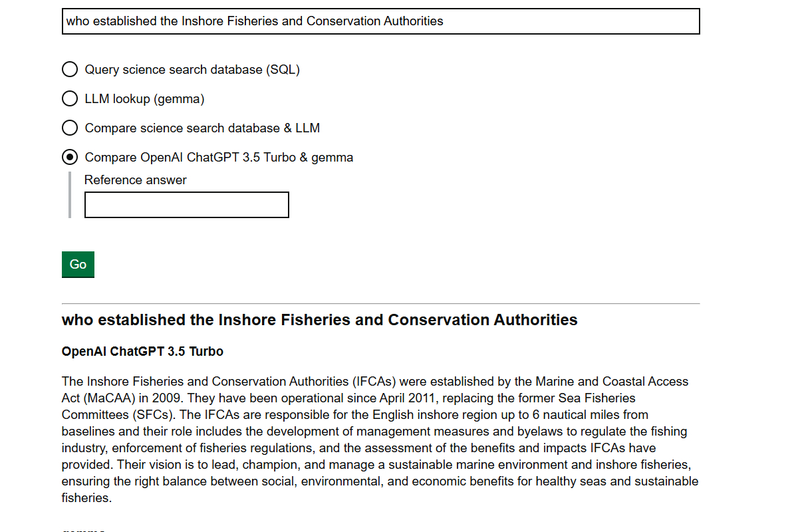Image resolution: width=798 pixels, height=532 pixels.
Task: Click the "Query science search database (SQL)" label text
Action: click(x=192, y=70)
